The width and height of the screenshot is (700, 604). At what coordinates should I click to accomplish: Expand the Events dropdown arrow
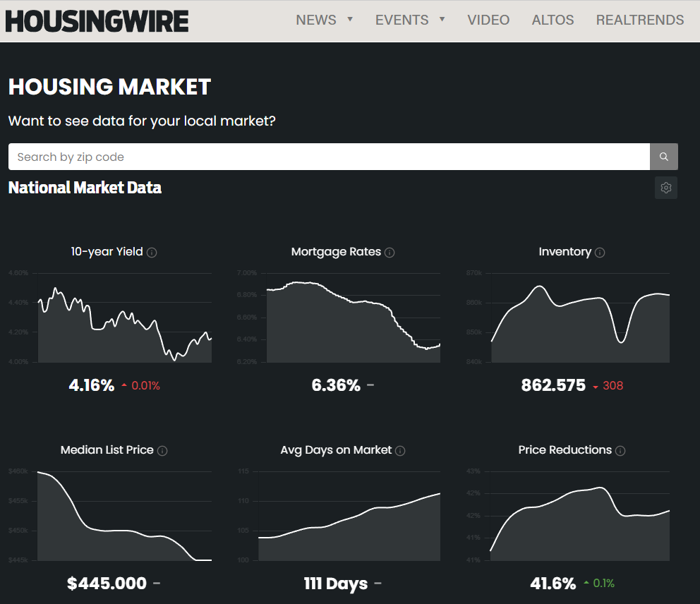point(442,19)
